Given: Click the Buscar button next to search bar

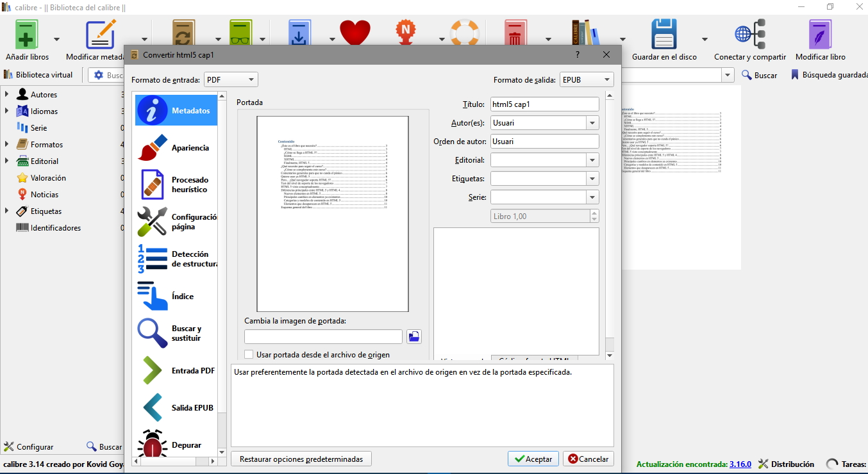Looking at the screenshot, I should click(x=760, y=75).
